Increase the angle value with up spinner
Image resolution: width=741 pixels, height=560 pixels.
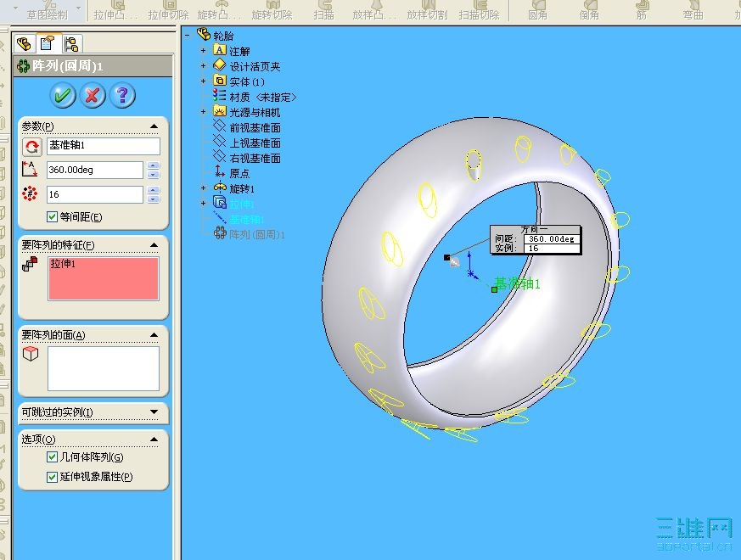click(153, 165)
